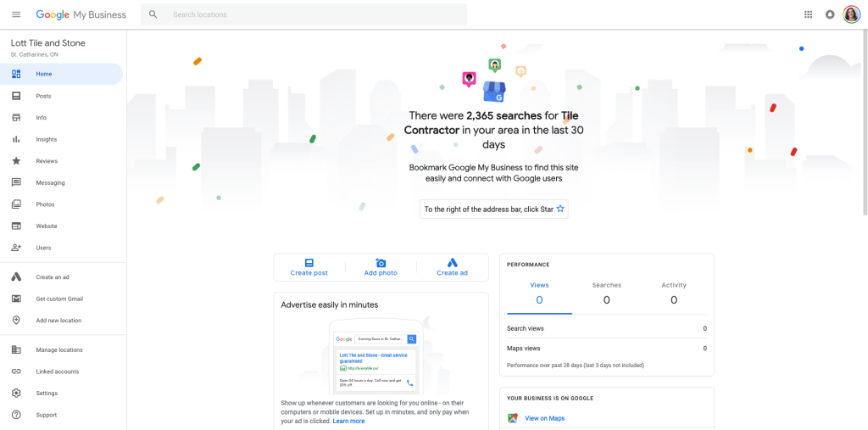This screenshot has width=868, height=430.
Task: Open Website in the sidebar
Action: [x=61, y=226]
